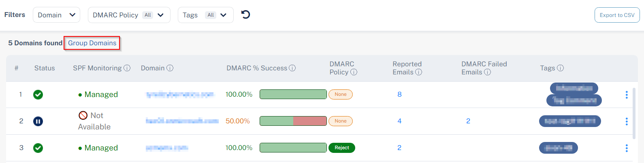Click the Export to CSV button
This screenshot has height=163, width=644.
(x=617, y=15)
